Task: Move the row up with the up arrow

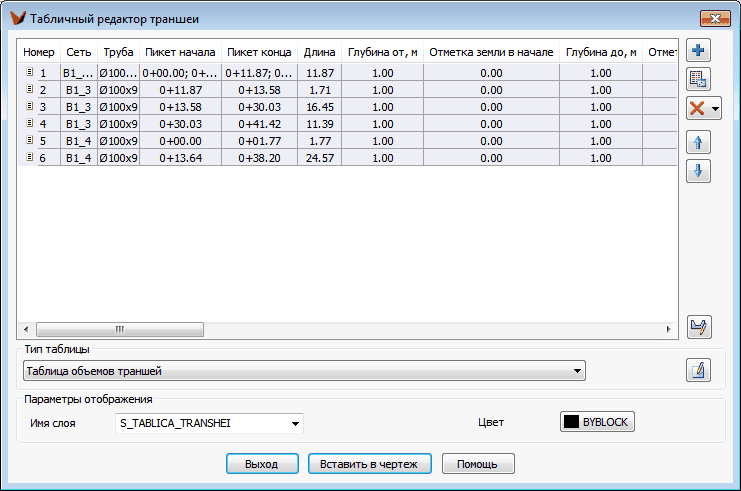Action: click(699, 142)
